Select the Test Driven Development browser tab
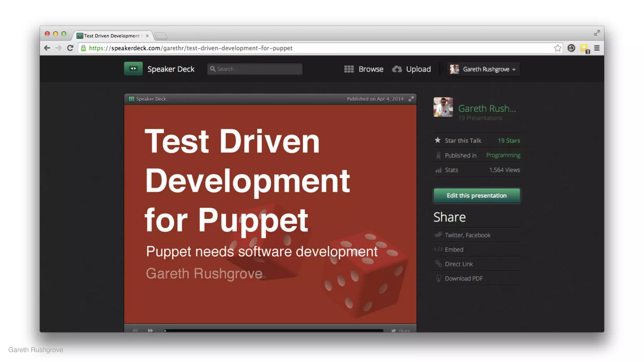The width and height of the screenshot is (644, 362). click(x=112, y=36)
